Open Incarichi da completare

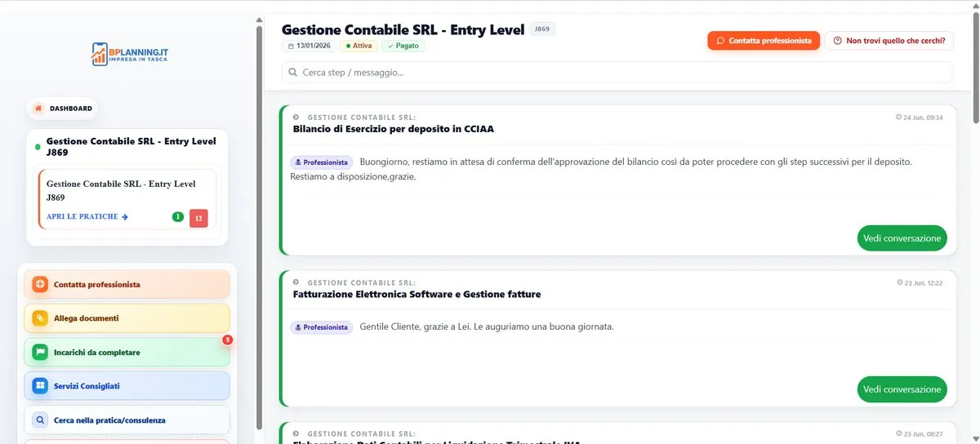pyautogui.click(x=127, y=352)
